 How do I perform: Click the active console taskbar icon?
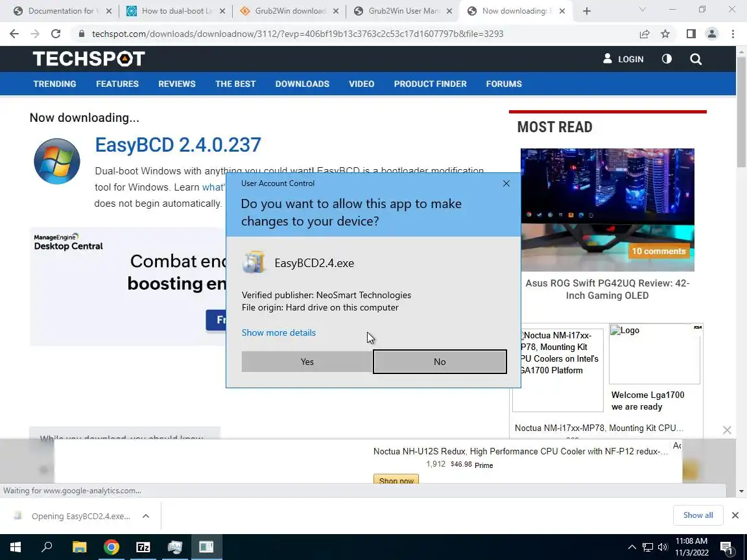(207, 547)
